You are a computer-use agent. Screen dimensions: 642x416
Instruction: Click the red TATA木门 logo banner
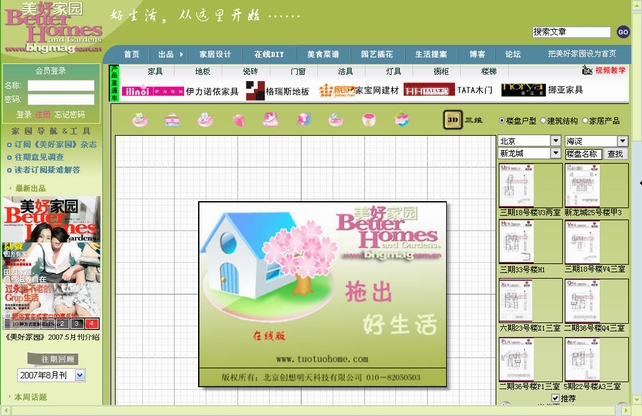coord(429,90)
